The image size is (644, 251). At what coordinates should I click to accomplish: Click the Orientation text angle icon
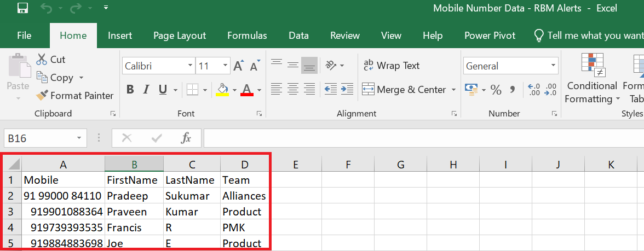(x=331, y=65)
